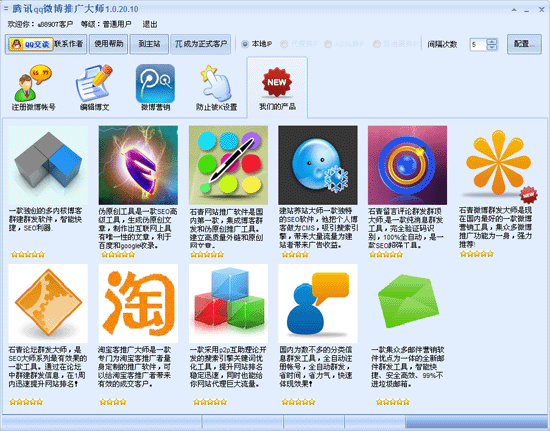Click 成为正式客户 button

pos(201,44)
